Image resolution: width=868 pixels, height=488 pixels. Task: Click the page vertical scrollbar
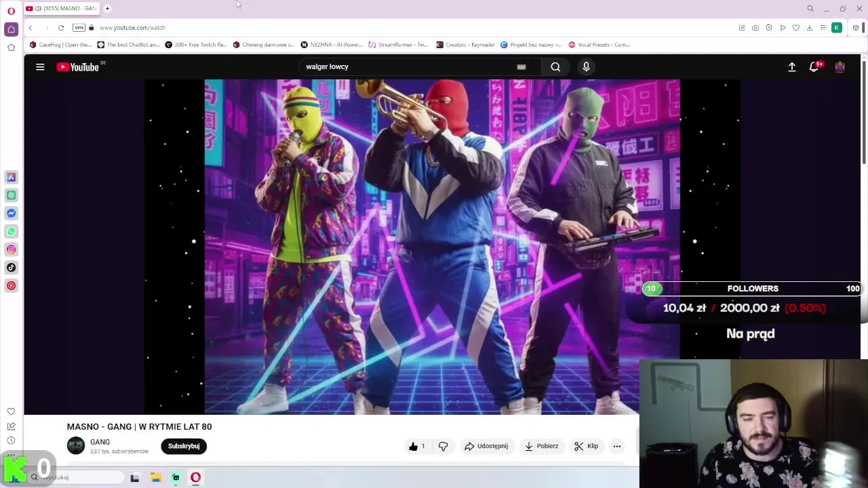864,112
